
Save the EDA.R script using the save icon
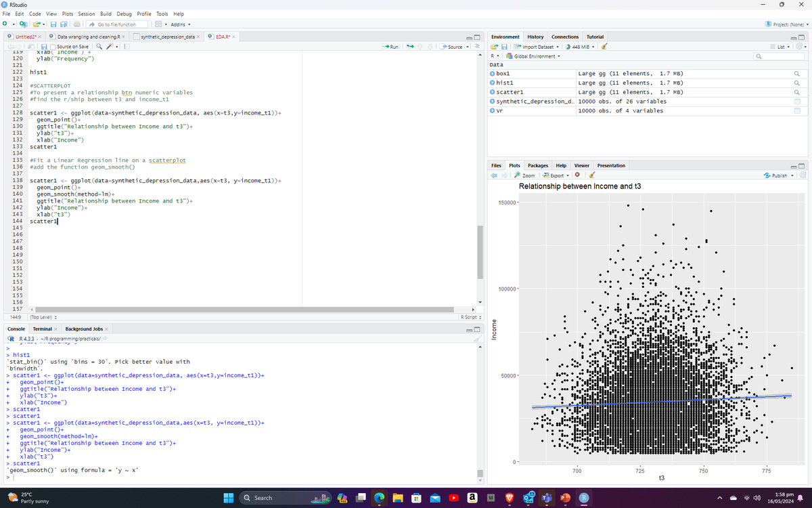click(44, 46)
